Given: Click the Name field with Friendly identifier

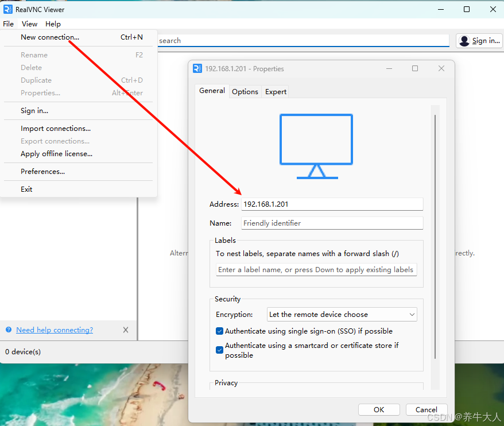Looking at the screenshot, I should tap(332, 223).
